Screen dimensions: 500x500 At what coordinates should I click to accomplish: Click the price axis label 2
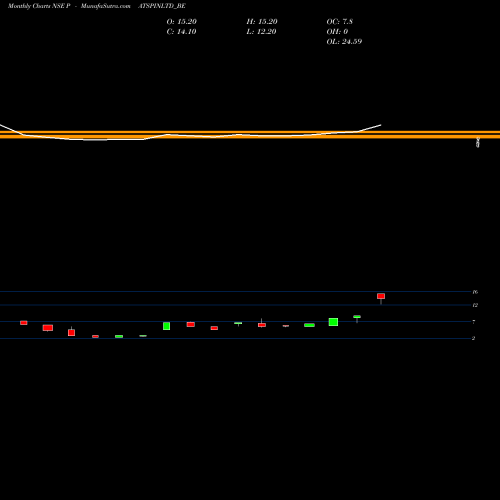click(x=473, y=338)
